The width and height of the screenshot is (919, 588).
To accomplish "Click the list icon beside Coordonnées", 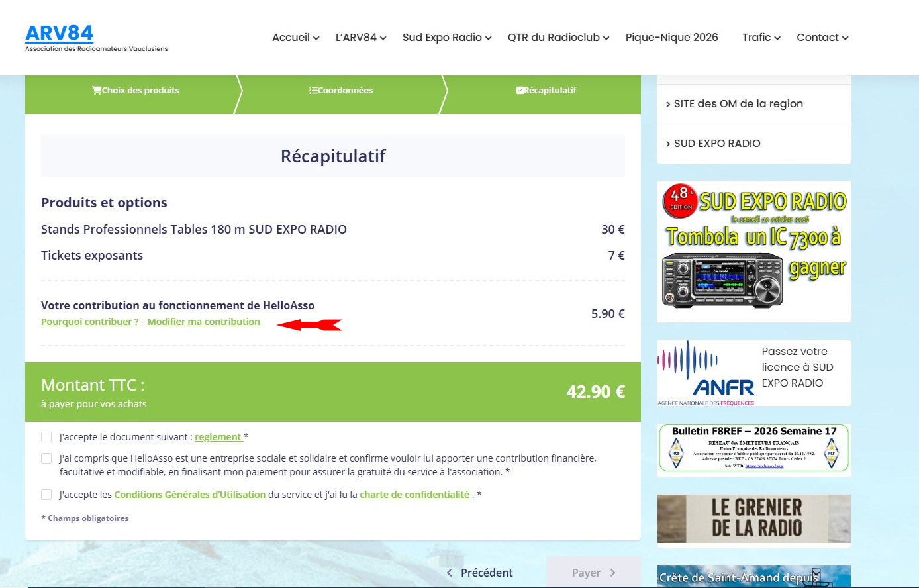I will (x=313, y=91).
